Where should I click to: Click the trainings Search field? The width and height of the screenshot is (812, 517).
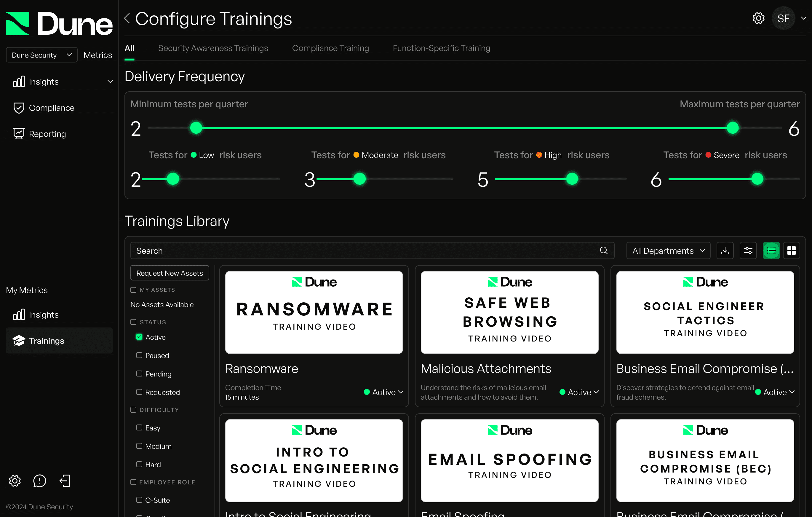372,250
